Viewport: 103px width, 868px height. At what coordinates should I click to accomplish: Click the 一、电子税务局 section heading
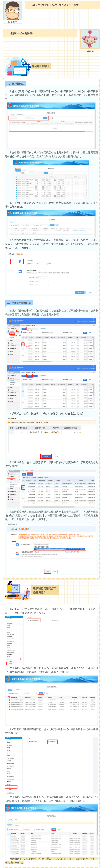(15, 84)
